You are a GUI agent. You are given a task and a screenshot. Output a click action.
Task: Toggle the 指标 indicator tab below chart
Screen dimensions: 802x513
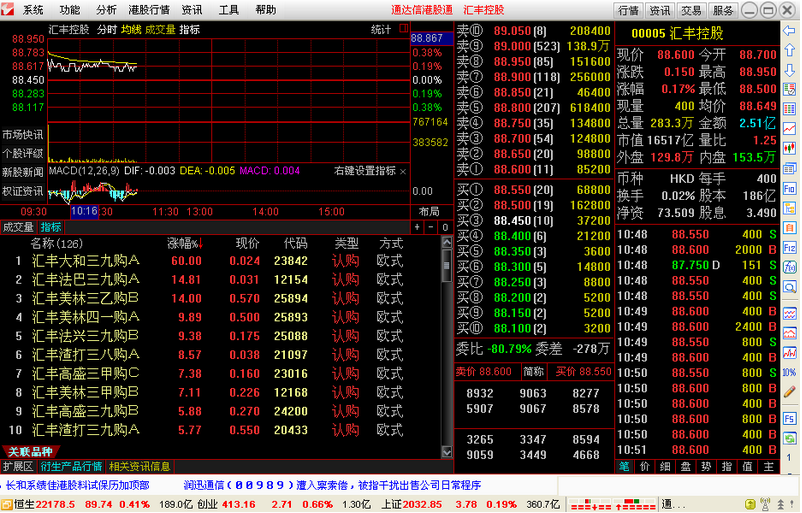tap(51, 227)
